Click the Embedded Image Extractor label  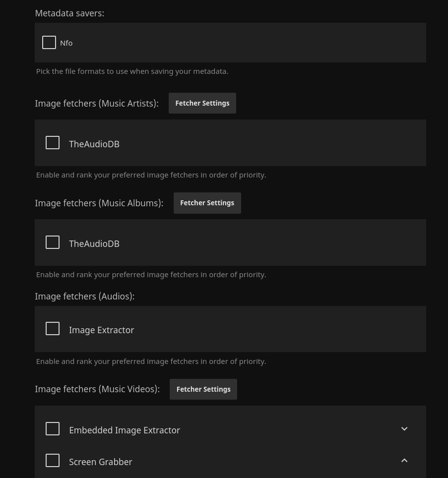[x=124, y=430]
